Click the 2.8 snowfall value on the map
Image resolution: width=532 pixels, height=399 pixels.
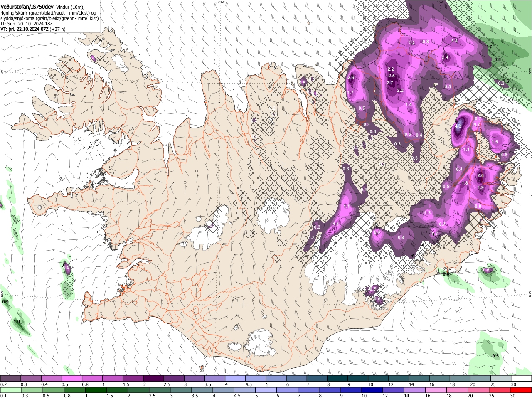pyautogui.click(x=351, y=78)
